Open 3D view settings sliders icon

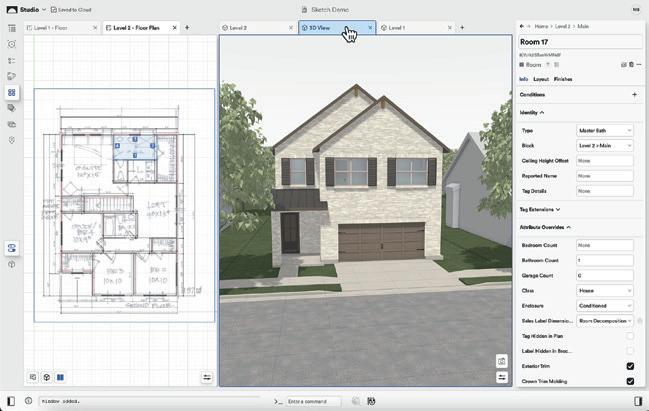(x=502, y=377)
